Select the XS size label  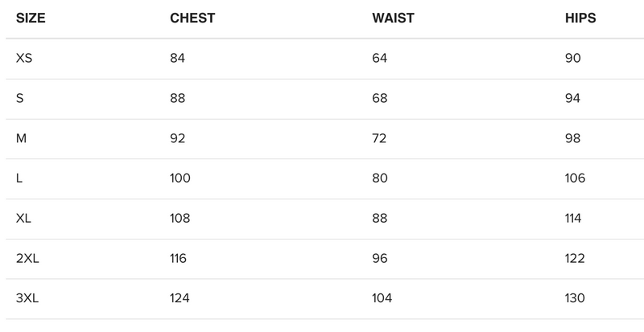click(25, 58)
